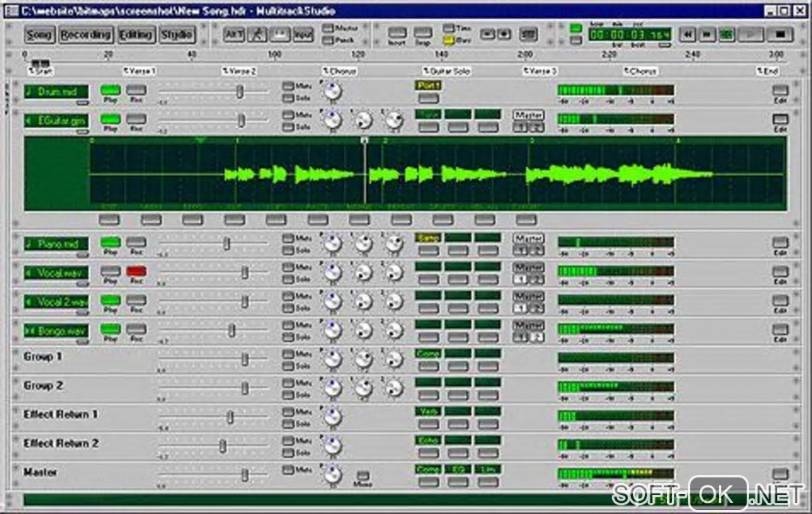Toggle the green cycle transport button
812x514 pixels.
pyautogui.click(x=727, y=35)
